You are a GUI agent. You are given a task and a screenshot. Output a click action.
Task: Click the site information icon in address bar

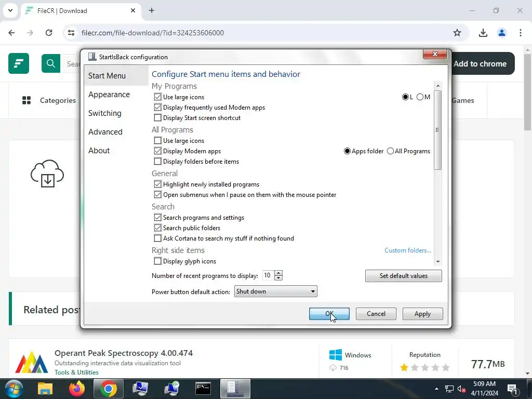pos(71,33)
